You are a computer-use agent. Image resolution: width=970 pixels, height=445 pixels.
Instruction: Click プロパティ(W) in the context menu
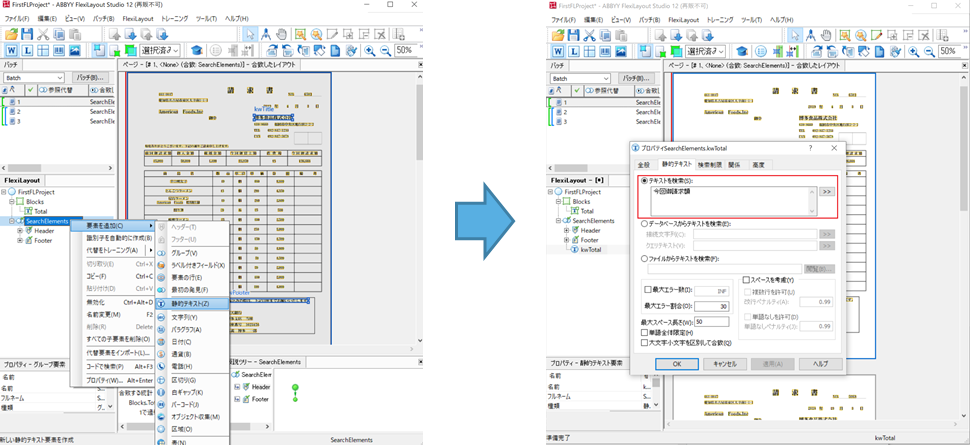112,380
